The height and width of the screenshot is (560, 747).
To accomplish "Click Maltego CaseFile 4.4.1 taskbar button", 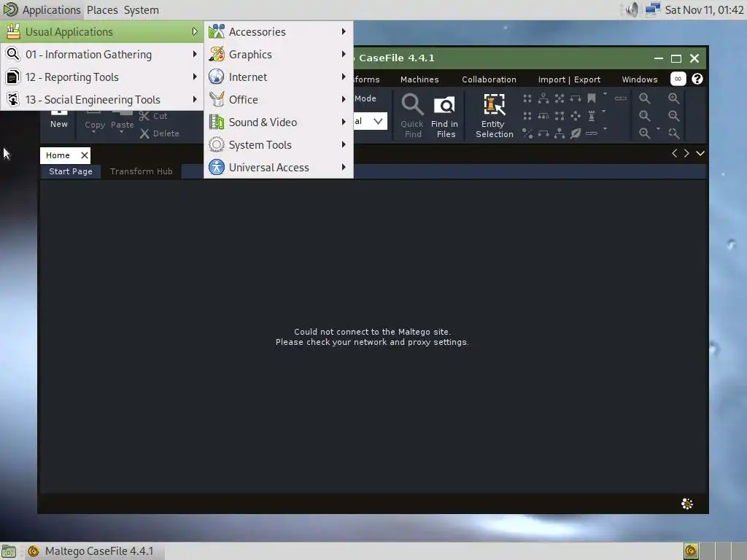I will [94, 551].
